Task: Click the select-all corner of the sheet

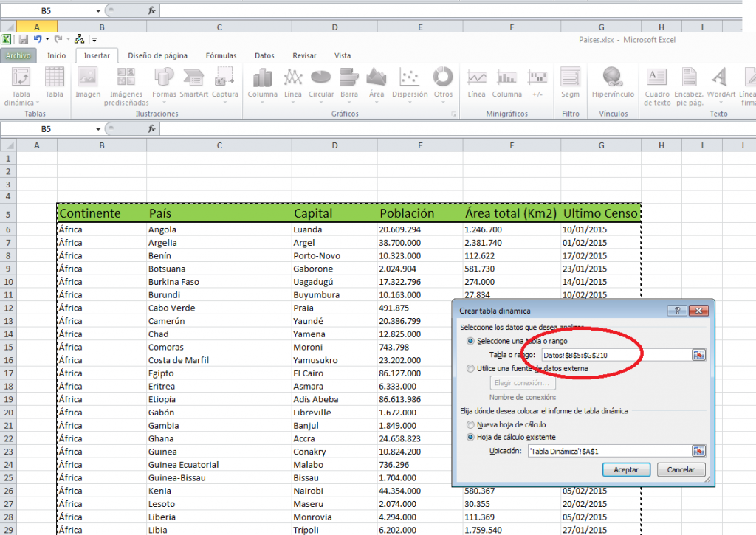Action: point(8,145)
